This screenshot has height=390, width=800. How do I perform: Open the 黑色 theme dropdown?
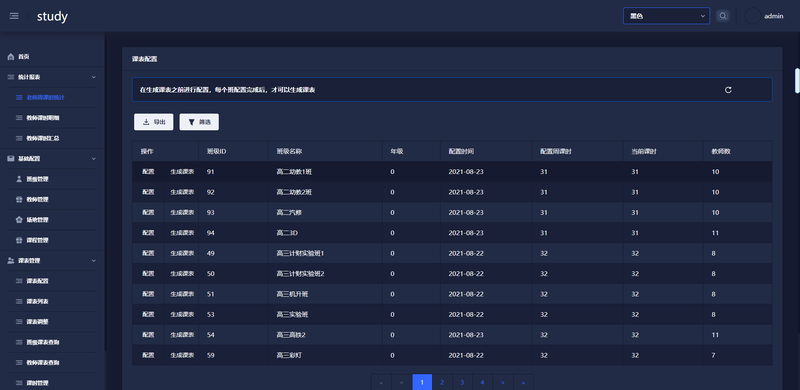[666, 16]
